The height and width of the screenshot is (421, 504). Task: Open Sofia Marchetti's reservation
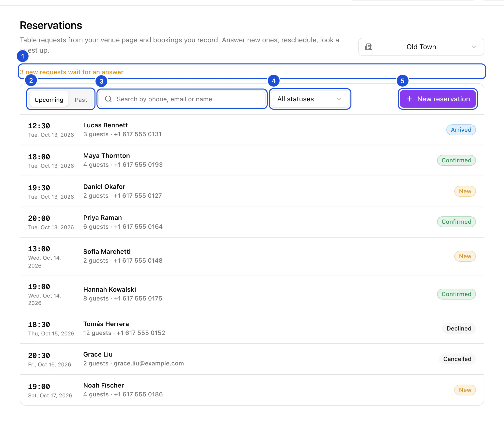click(x=252, y=256)
